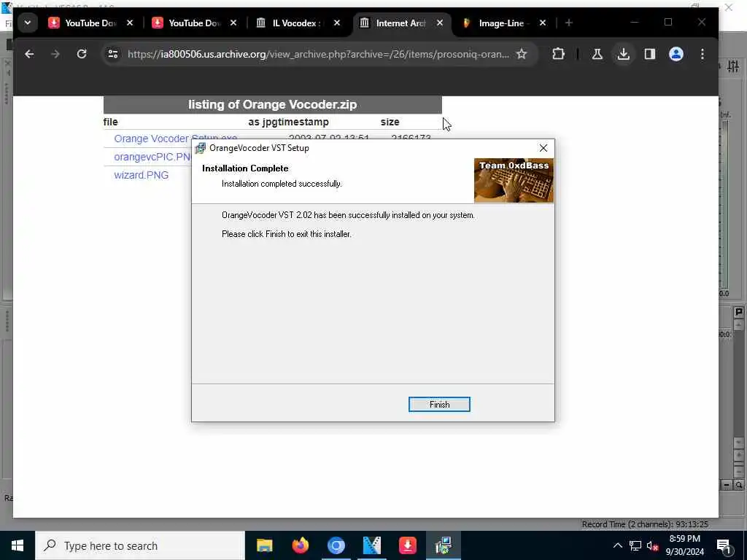Viewport: 747px width, 560px height.
Task: Open the browser extensions menu
Action: coord(558,54)
